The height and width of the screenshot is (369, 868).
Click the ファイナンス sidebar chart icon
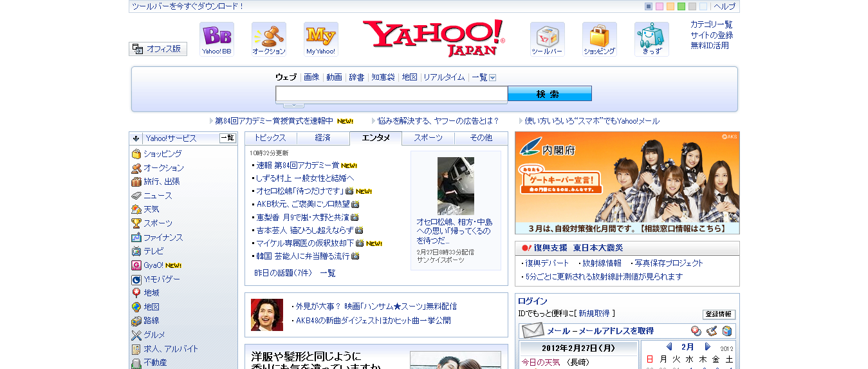pyautogui.click(x=136, y=238)
